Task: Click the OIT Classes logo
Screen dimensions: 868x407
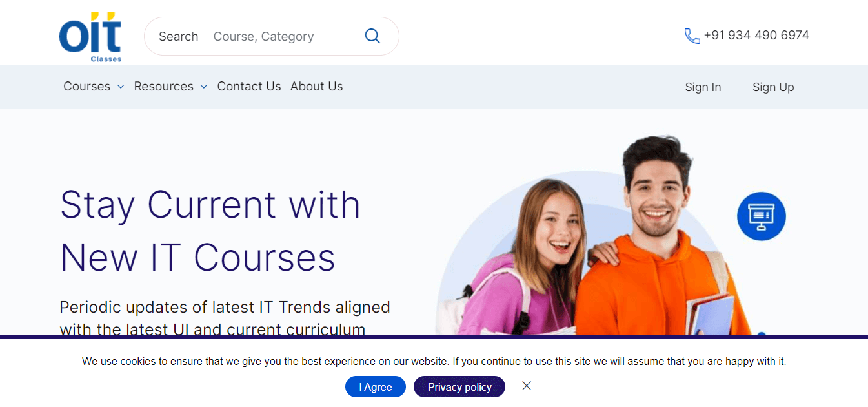Action: (x=90, y=37)
